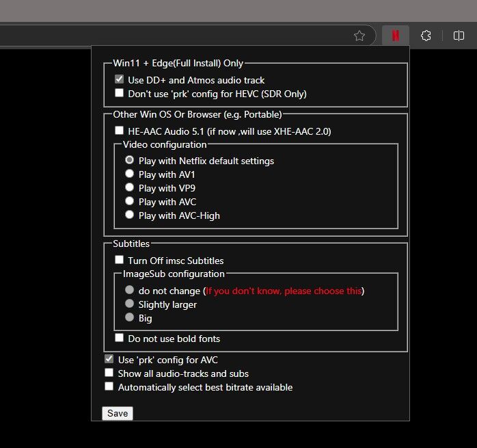
Task: Uncheck Use DD+ and Atmos audio track
Action: (119, 79)
